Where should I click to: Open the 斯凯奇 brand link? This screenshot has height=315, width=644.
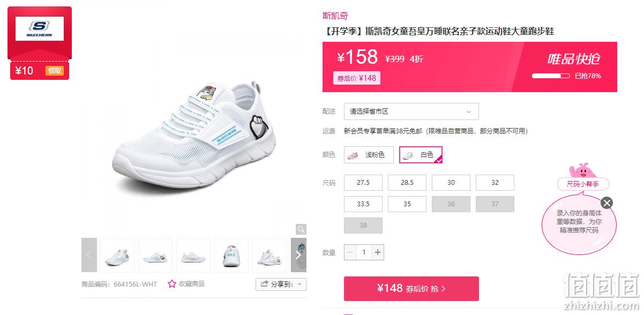(x=335, y=16)
